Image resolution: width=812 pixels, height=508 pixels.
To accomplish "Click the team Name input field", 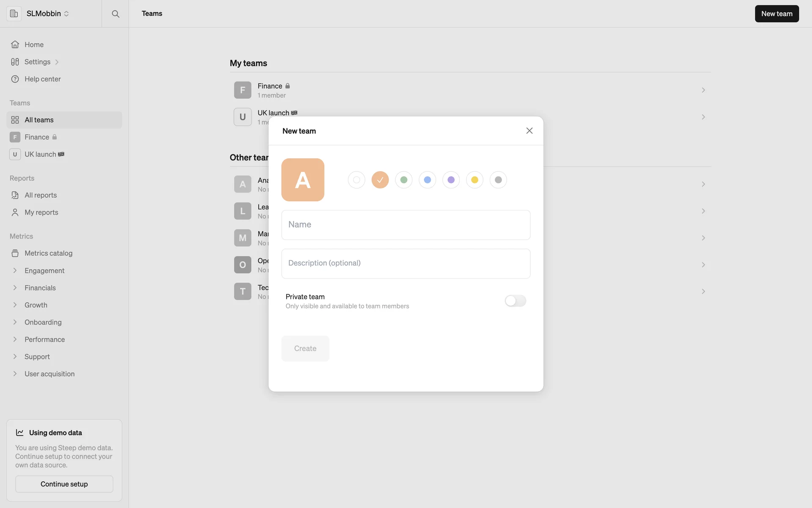I will click(x=406, y=225).
